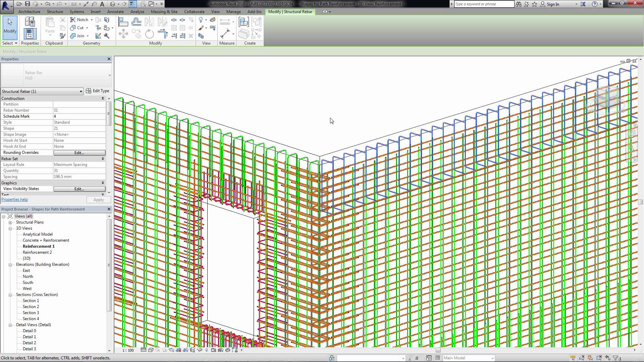Image resolution: width=644 pixels, height=362 pixels.
Task: Toggle Reveal Hidden Elements on view control bar
Action: [207, 350]
